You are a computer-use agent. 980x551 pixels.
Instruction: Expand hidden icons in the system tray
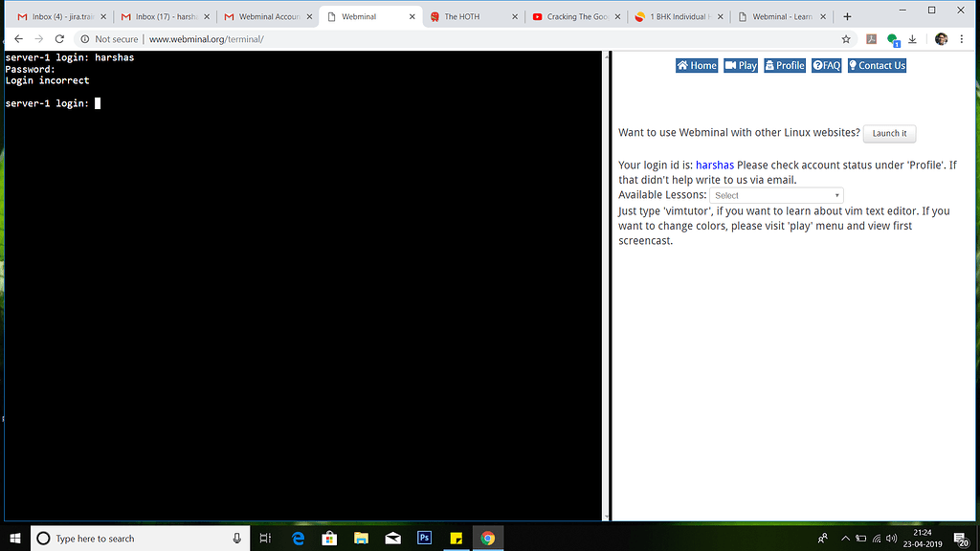point(845,538)
